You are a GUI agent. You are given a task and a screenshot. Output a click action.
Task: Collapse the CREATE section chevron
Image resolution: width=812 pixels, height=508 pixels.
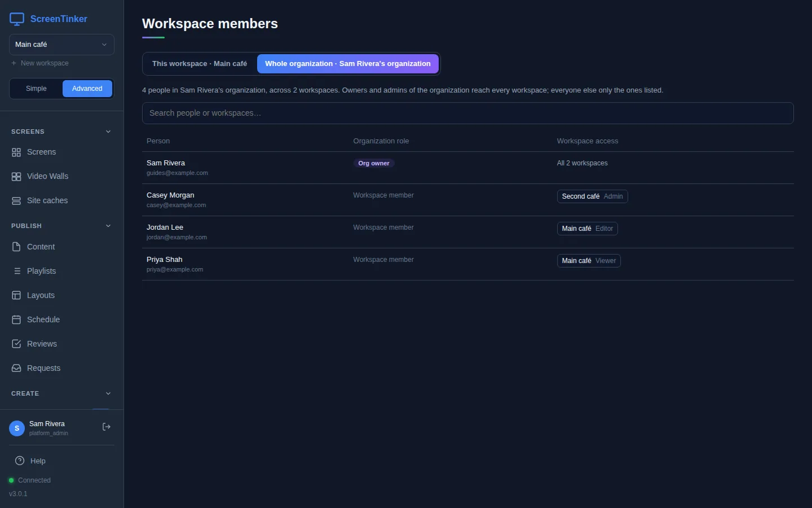(108, 393)
